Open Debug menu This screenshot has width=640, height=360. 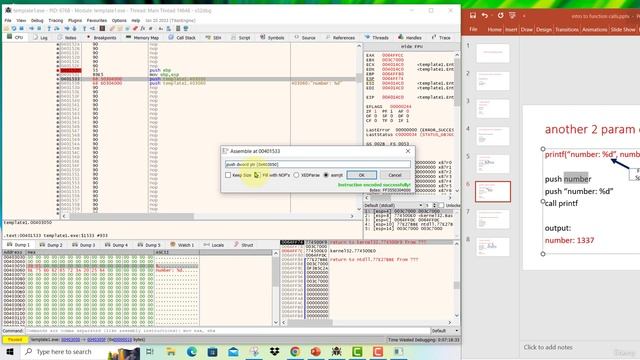point(37,20)
